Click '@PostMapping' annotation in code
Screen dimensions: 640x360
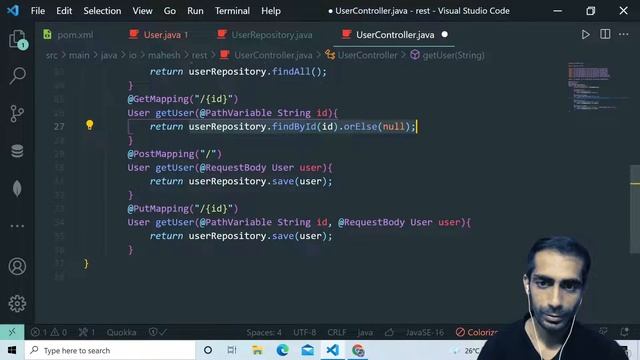[x=161, y=154]
